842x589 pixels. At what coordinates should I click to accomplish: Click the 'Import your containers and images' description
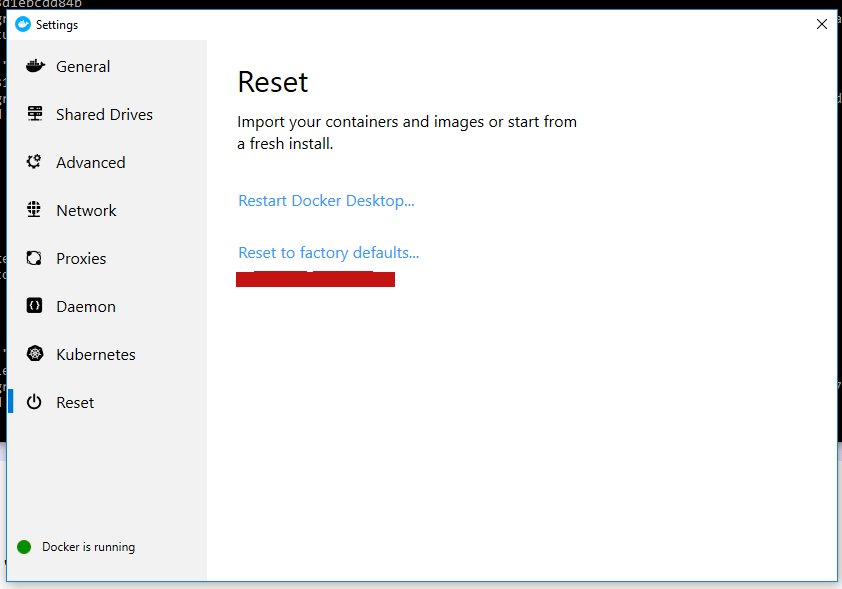407,133
